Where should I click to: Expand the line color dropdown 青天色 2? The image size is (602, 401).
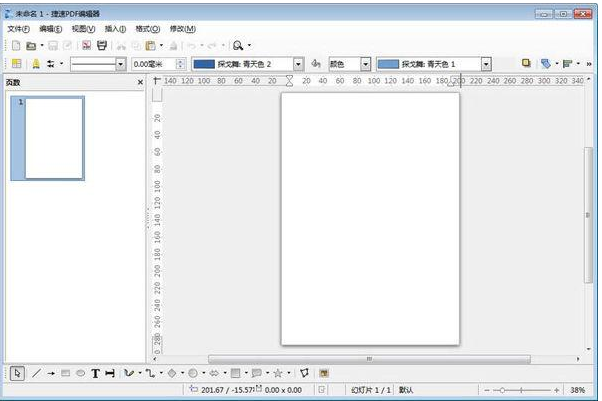coord(298,63)
